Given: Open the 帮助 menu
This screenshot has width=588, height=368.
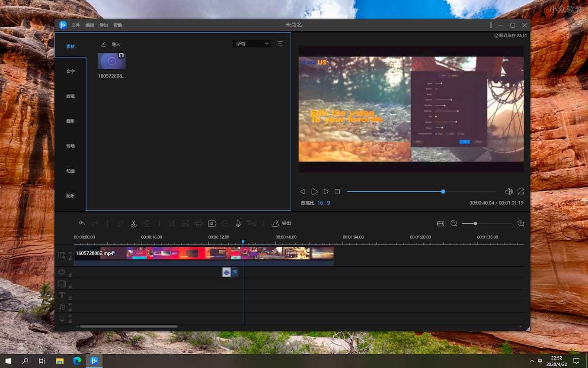Looking at the screenshot, I should click(x=118, y=25).
